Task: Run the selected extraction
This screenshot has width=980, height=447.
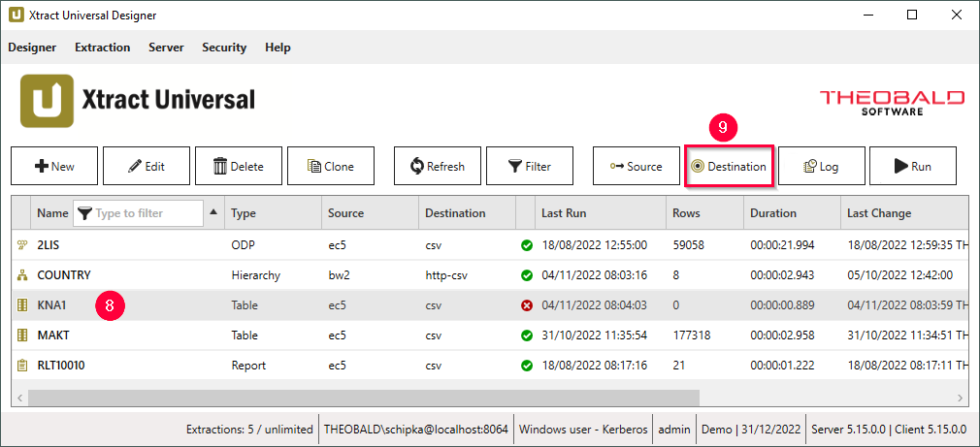Action: (913, 166)
